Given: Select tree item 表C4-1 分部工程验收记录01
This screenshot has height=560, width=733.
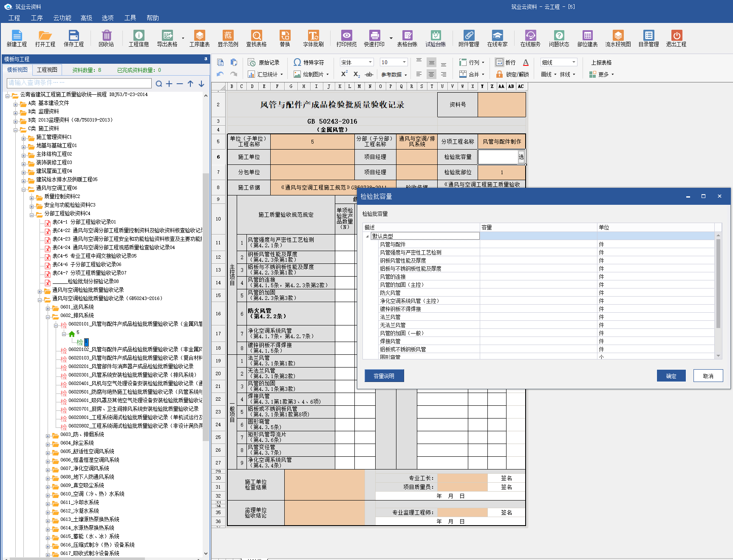Looking at the screenshot, I should click(x=84, y=222).
